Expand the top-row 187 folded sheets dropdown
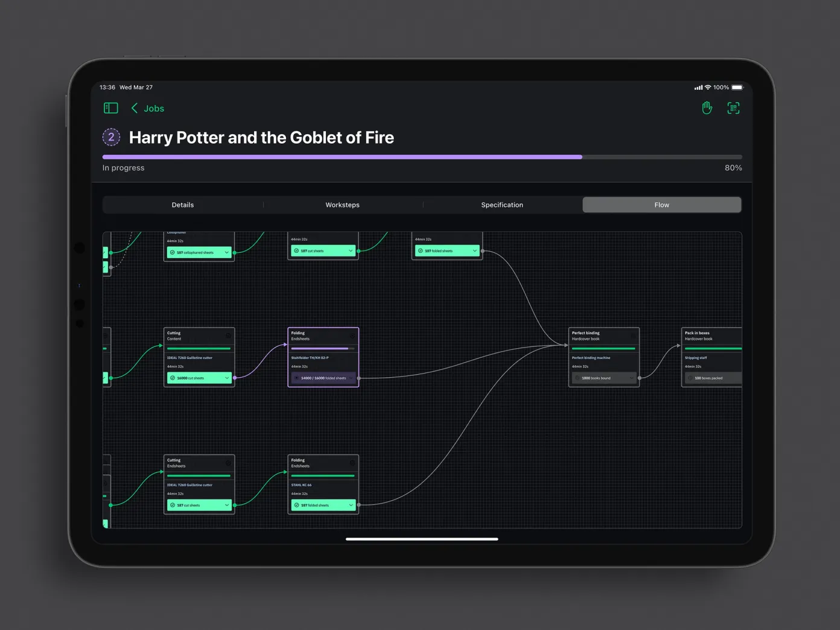The height and width of the screenshot is (630, 840). (475, 250)
